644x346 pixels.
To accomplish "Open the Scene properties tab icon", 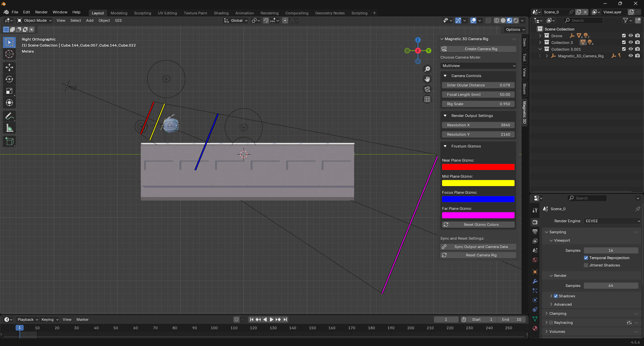I will click(x=535, y=250).
